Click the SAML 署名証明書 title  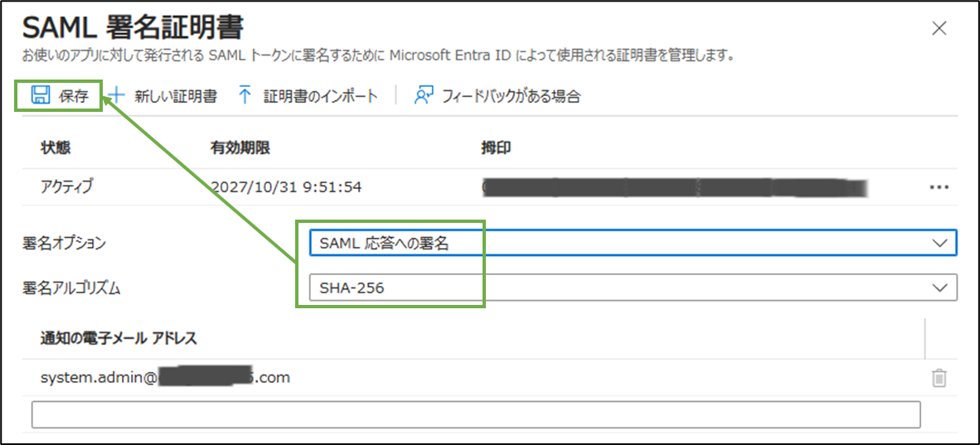(x=133, y=28)
